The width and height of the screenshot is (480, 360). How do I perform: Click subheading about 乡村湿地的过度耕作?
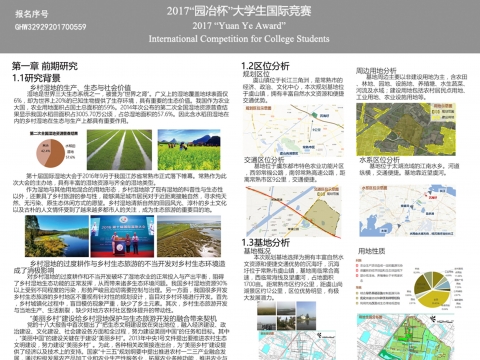point(119,267)
